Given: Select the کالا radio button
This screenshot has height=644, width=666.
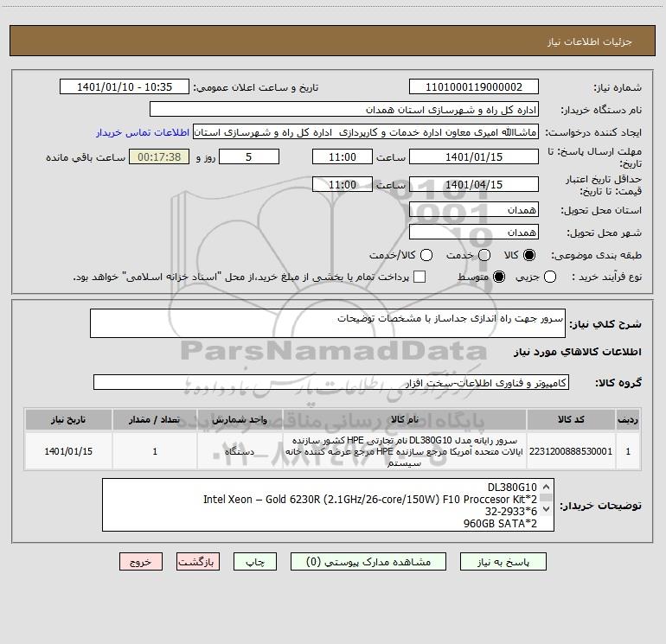Looking at the screenshot, I should pyautogui.click(x=529, y=255).
